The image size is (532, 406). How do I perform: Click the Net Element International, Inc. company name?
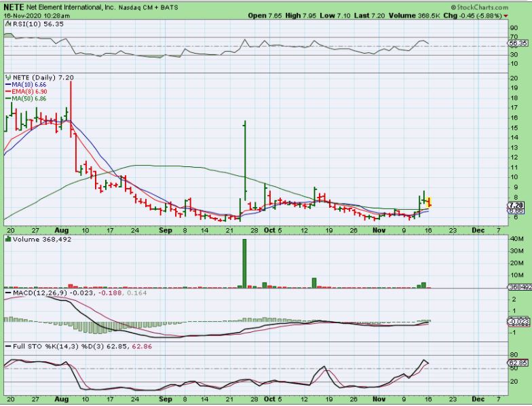point(71,7)
